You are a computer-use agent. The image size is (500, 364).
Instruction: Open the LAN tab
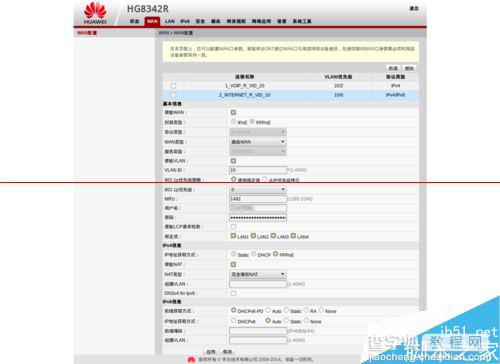[x=170, y=21]
